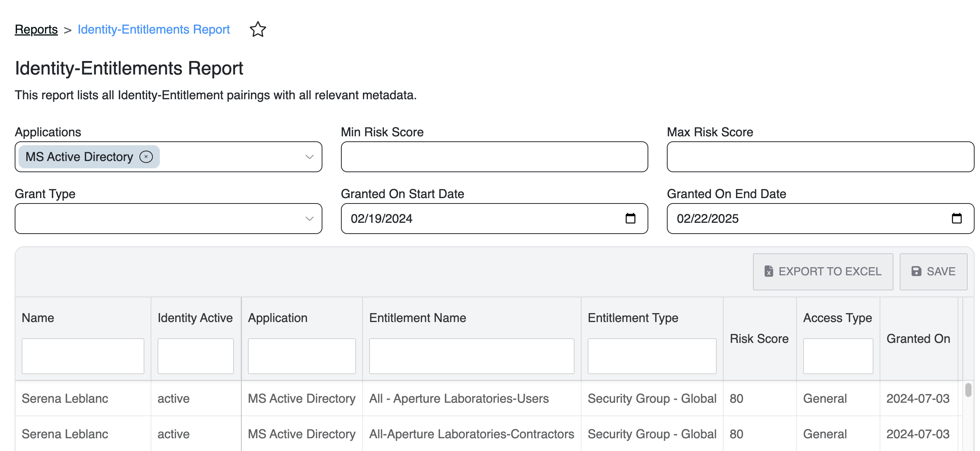
Task: Open Granted On Start Date calendar picker
Action: pos(630,219)
